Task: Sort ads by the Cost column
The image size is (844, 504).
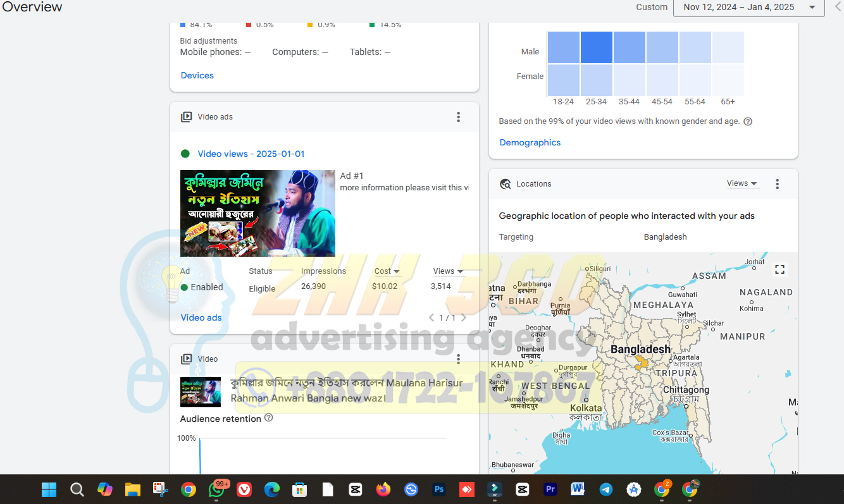Action: tap(387, 271)
